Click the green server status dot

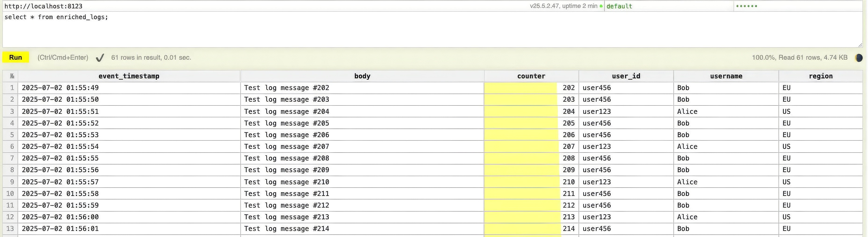coord(601,6)
